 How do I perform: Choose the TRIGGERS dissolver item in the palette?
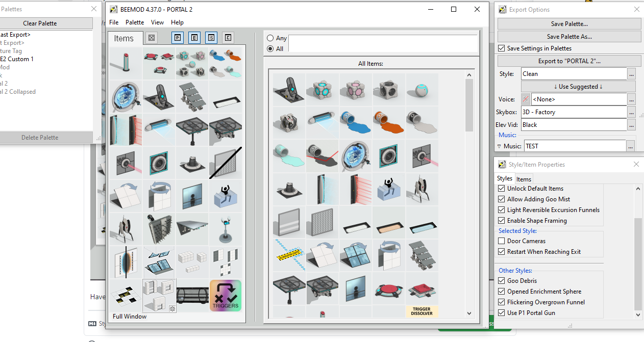[x=225, y=296]
